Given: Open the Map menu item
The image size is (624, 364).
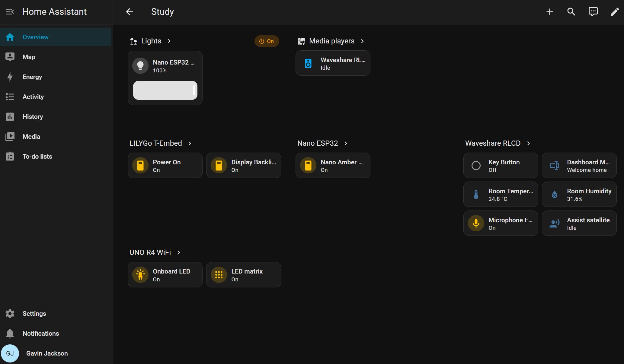Looking at the screenshot, I should point(56,57).
